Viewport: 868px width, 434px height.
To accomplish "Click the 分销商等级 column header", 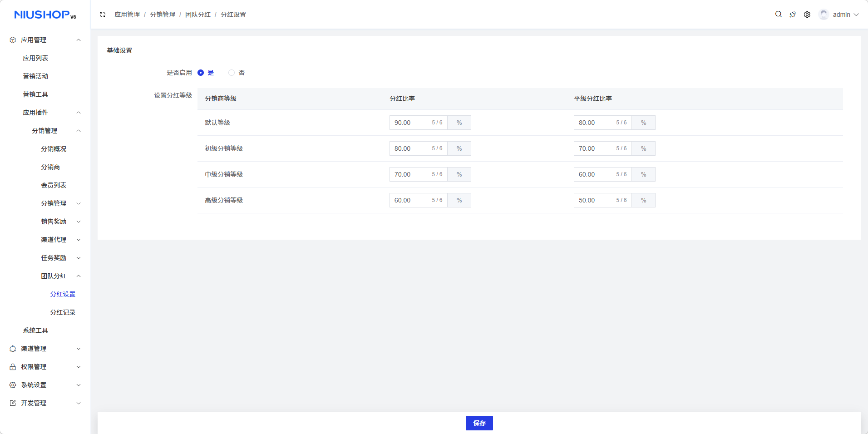I will click(221, 99).
